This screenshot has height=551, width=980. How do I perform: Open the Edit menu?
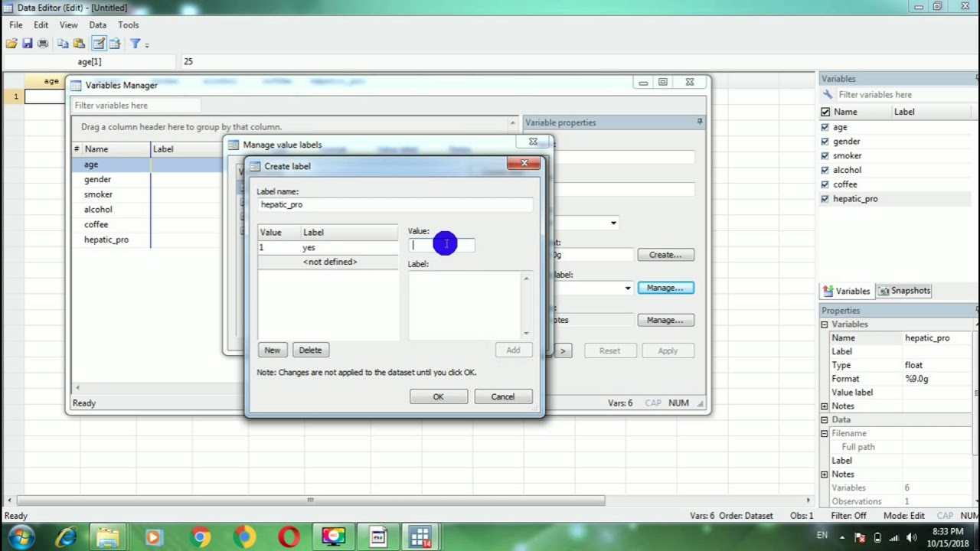click(x=41, y=25)
